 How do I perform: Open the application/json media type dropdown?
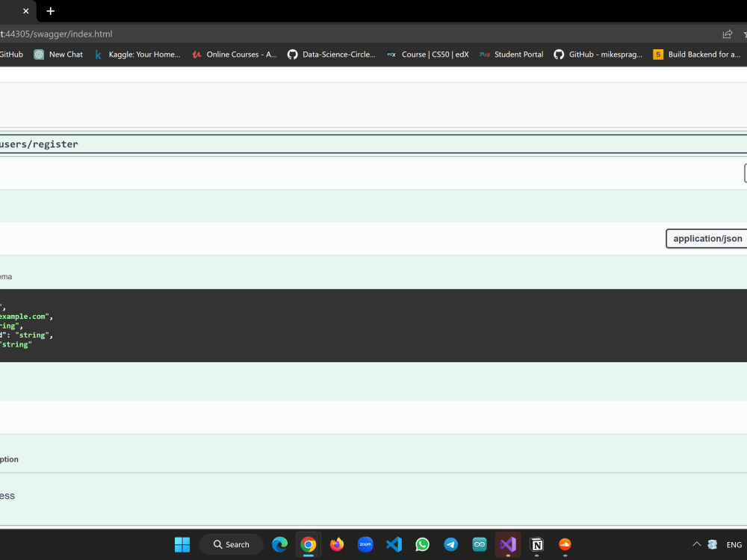coord(707,238)
